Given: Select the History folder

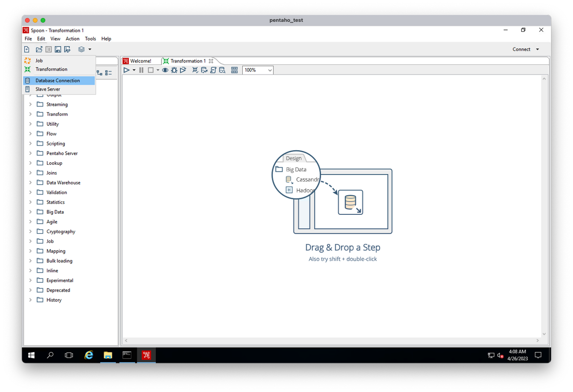Looking at the screenshot, I should point(54,300).
